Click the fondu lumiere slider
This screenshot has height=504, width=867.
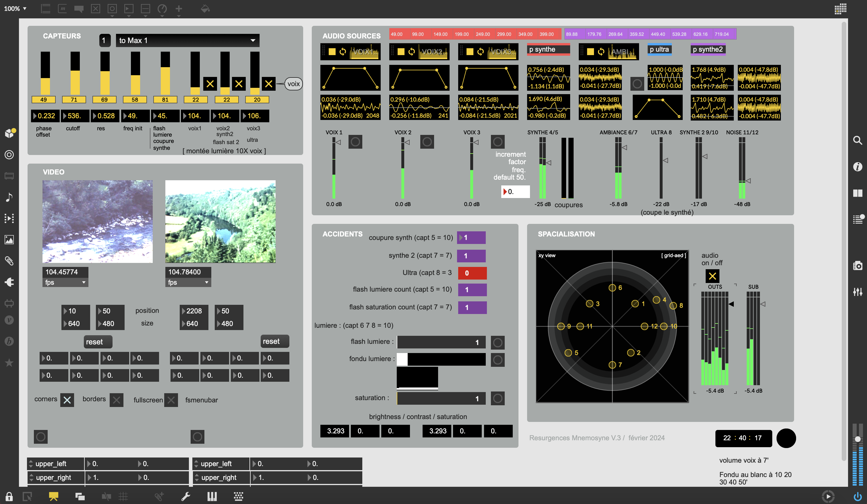[x=441, y=359]
